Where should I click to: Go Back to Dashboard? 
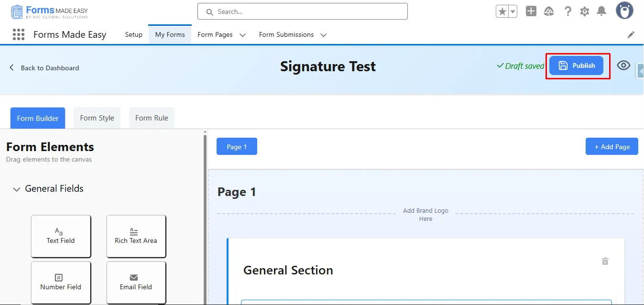(x=44, y=68)
